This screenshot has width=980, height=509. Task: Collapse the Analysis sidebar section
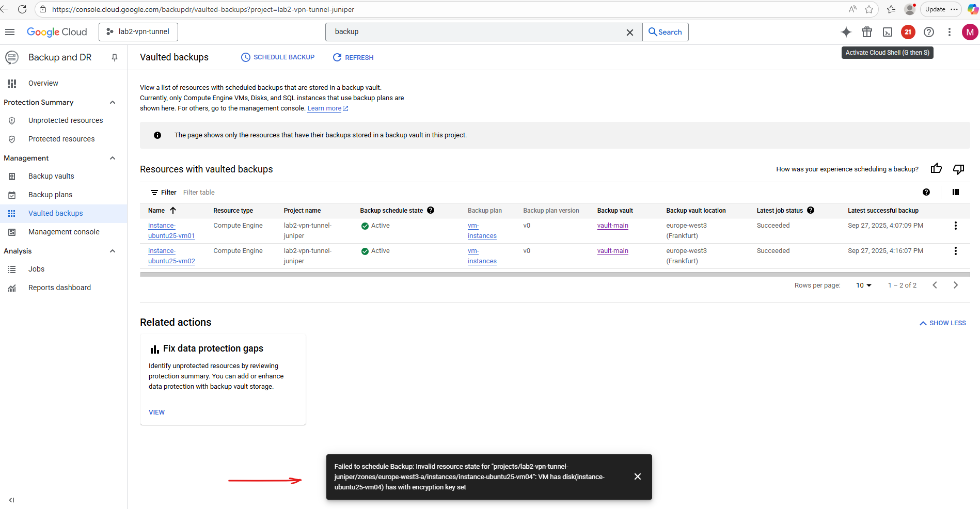point(113,251)
